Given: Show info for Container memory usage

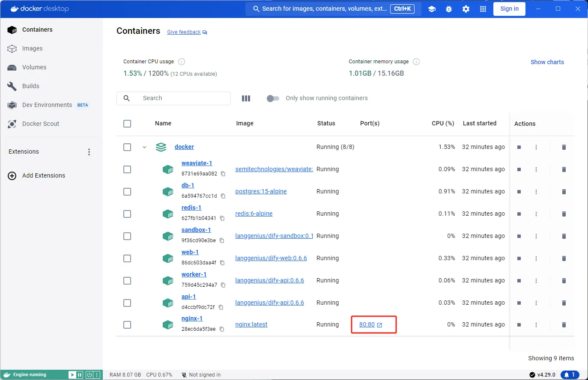Looking at the screenshot, I should (x=416, y=62).
